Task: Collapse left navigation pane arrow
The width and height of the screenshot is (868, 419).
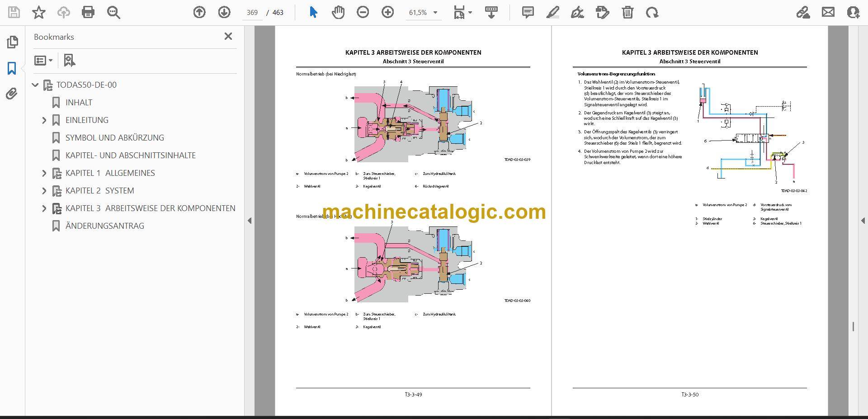Action: click(x=250, y=221)
